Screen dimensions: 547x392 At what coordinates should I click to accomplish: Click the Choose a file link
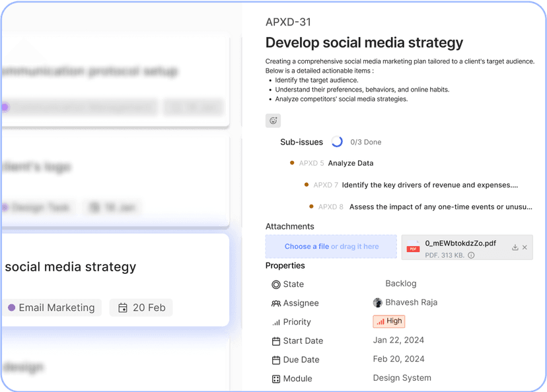tap(307, 247)
